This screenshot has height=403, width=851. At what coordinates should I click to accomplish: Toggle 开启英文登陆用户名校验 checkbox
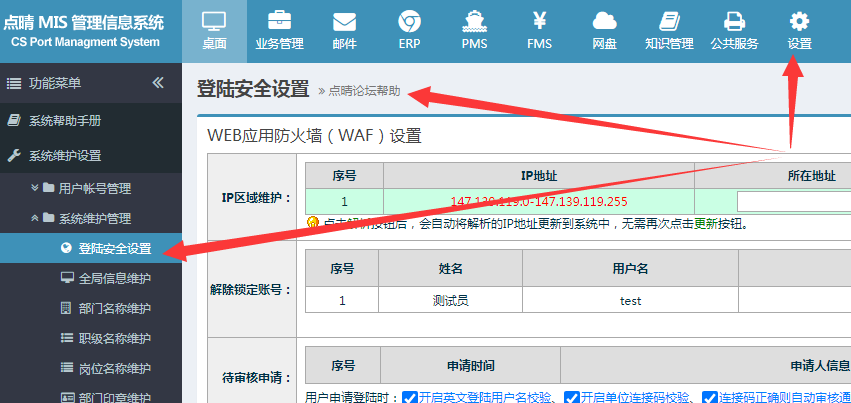click(x=410, y=398)
